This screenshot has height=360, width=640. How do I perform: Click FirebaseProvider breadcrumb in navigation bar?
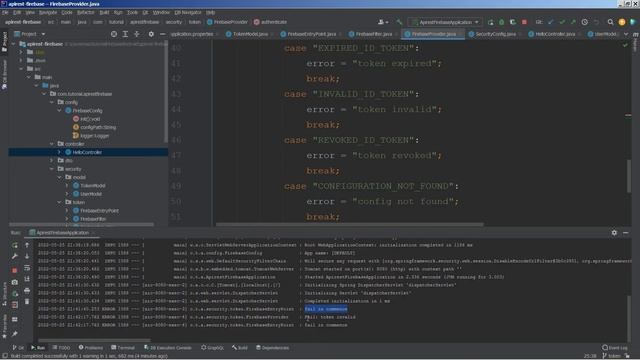tap(227, 22)
